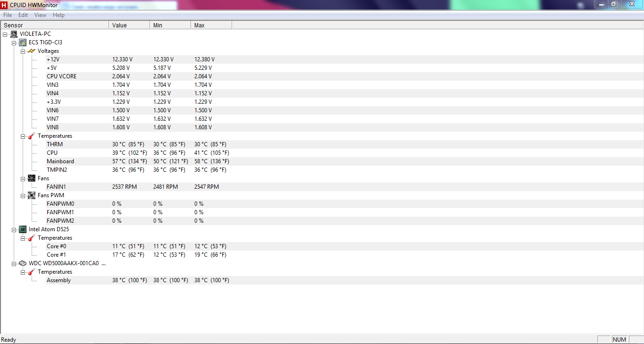Viewport: 644px width, 344px height.
Task: Open the View menu
Action: click(x=41, y=15)
